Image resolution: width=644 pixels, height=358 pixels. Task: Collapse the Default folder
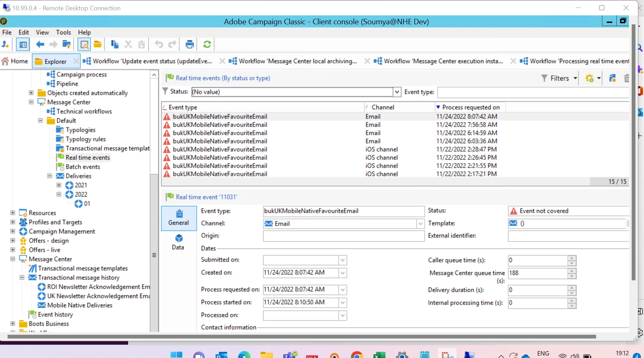(x=40, y=120)
